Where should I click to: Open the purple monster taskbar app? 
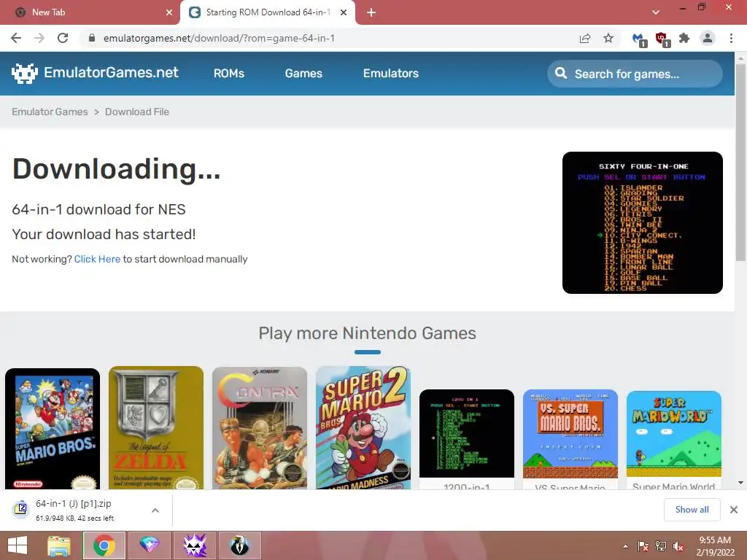pyautogui.click(x=194, y=545)
